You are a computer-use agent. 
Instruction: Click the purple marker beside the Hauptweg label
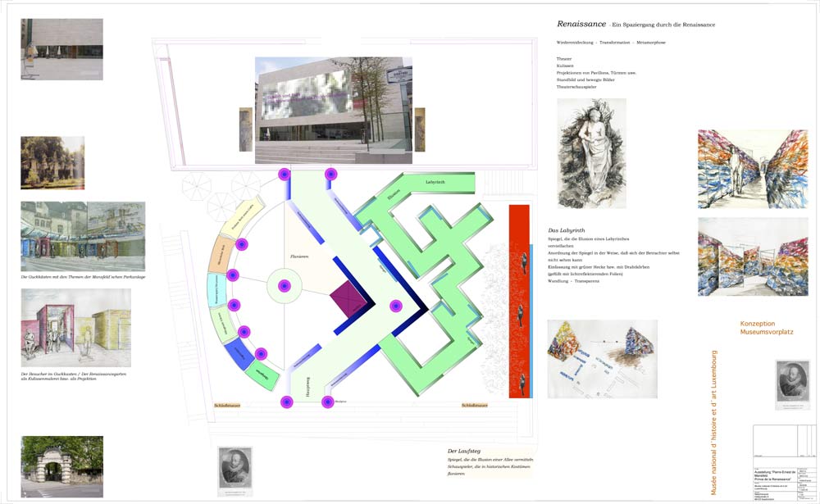pos(286,402)
